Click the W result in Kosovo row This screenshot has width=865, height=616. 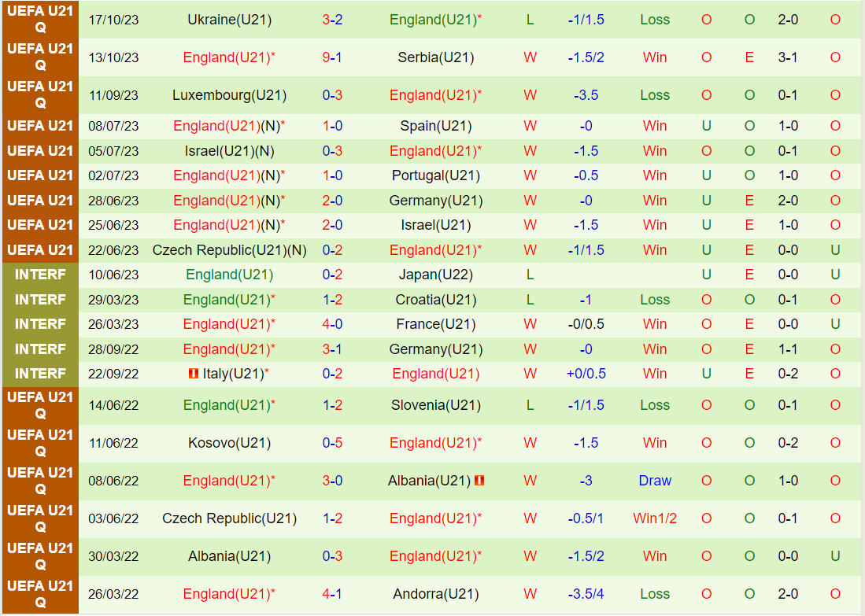[530, 444]
